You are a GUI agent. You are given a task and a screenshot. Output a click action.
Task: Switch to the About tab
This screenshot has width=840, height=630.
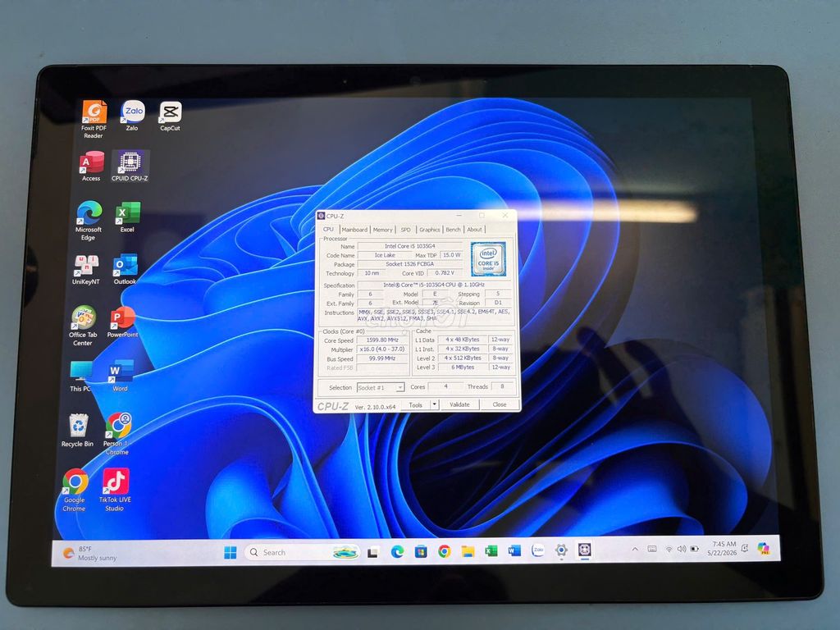475,230
